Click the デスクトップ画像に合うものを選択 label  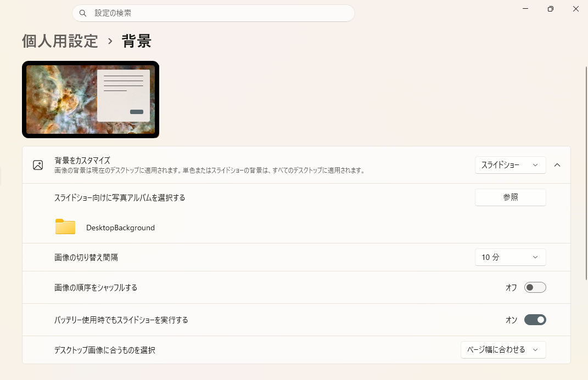coord(105,350)
